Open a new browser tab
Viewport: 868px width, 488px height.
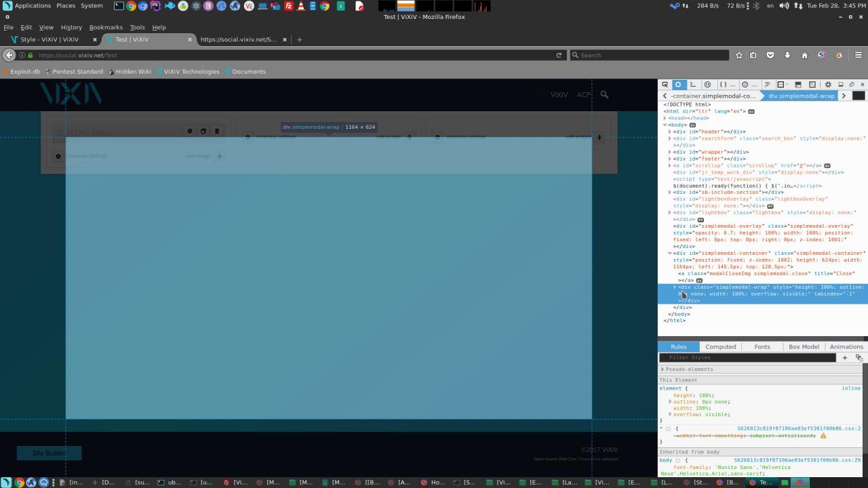click(300, 39)
